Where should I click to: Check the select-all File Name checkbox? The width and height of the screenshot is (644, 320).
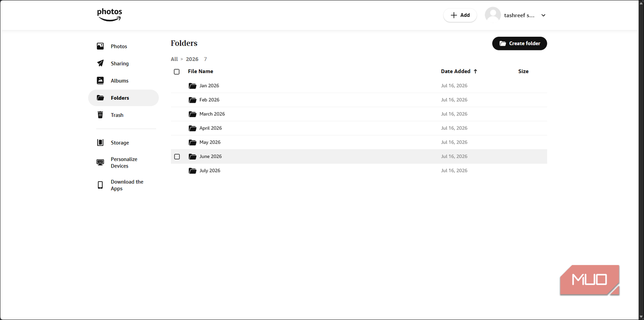[x=177, y=72]
